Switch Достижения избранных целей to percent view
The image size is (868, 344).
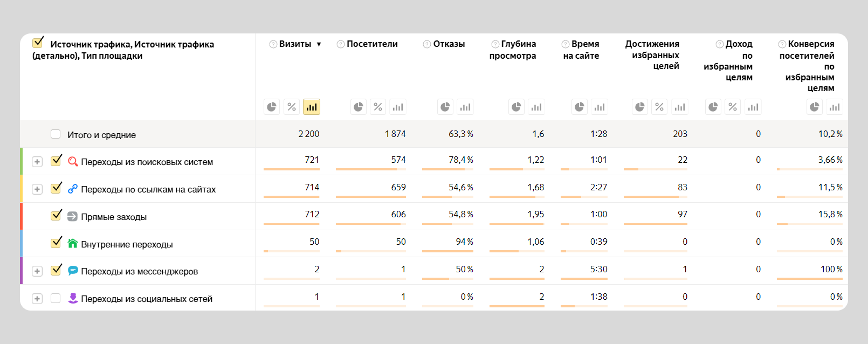659,107
